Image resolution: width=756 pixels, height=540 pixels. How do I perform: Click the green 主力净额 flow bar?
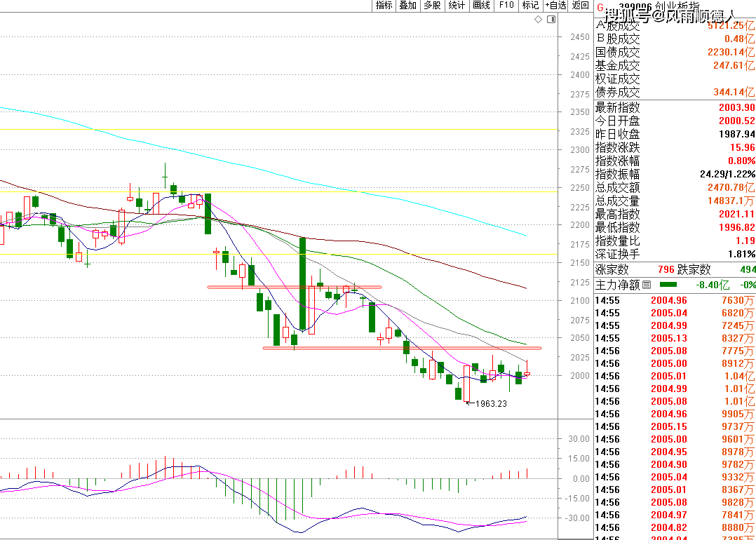click(669, 285)
